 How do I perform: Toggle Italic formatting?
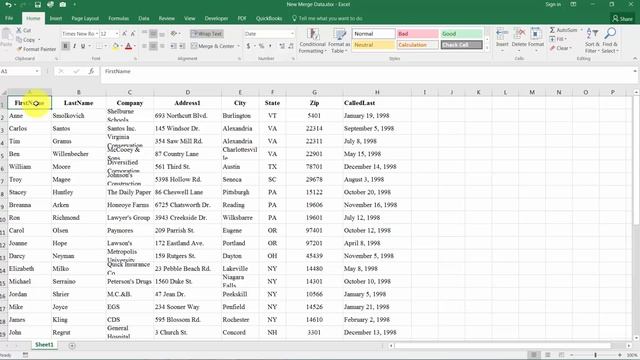tap(74, 46)
